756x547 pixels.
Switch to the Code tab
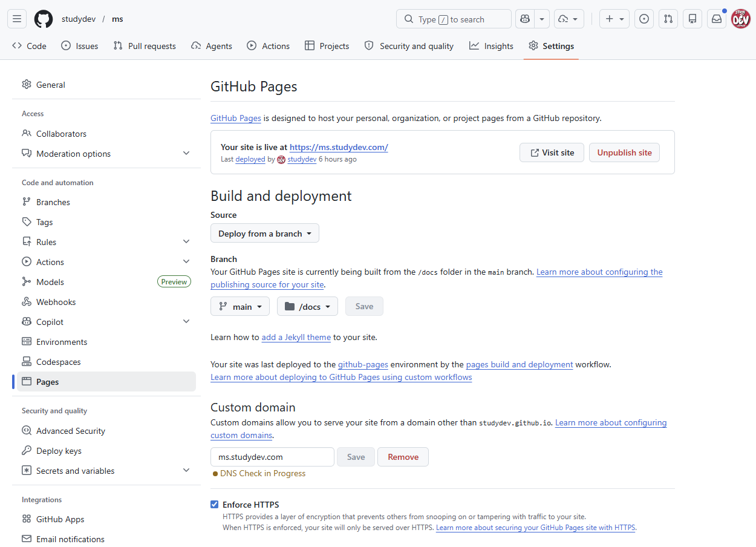pos(29,46)
